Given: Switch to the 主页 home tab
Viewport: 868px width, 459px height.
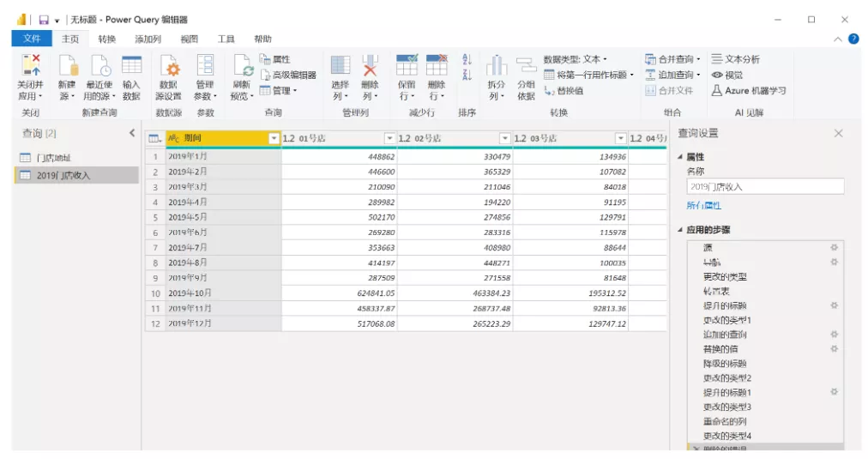Looking at the screenshot, I should click(70, 39).
